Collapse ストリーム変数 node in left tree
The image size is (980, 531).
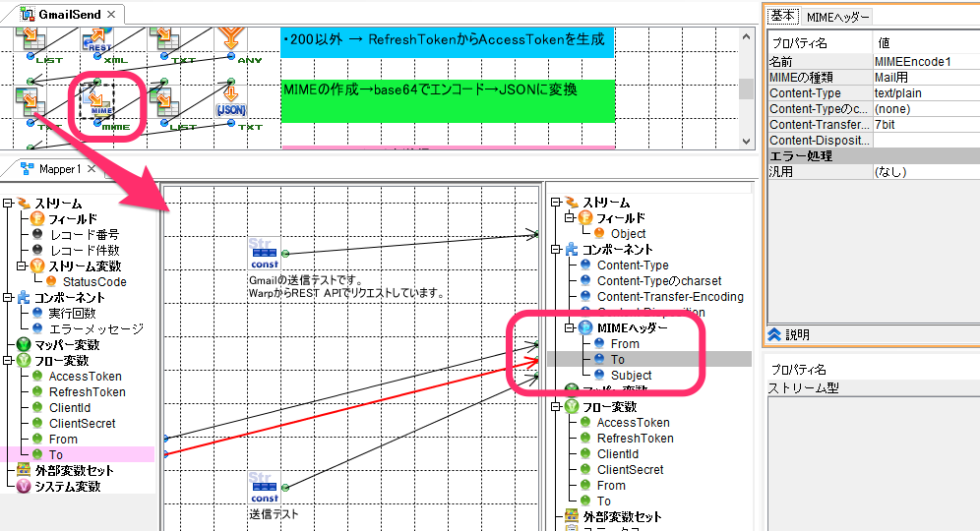point(22,266)
